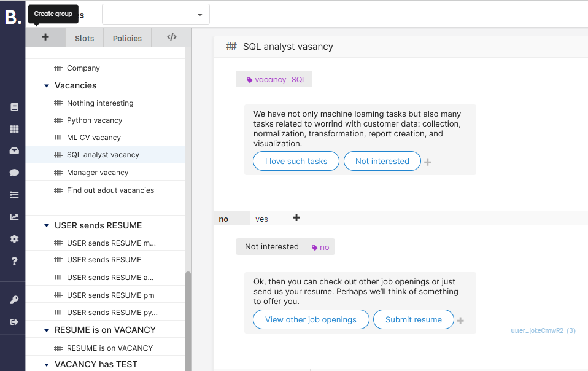Open the list icon in sidebar
The width and height of the screenshot is (588, 371).
(x=14, y=195)
